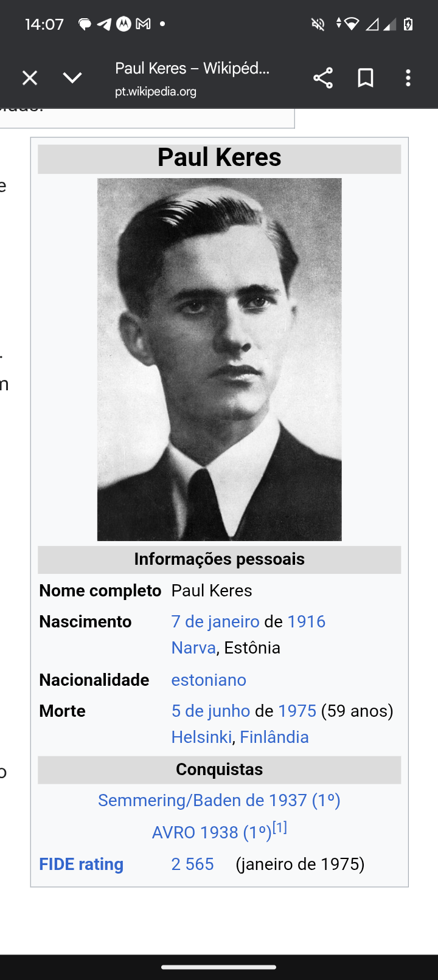Tap the Gmail notification icon

[143, 24]
